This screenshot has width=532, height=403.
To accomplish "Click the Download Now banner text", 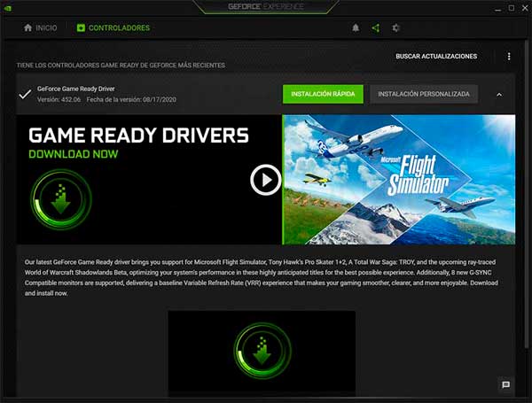I will coord(74,154).
